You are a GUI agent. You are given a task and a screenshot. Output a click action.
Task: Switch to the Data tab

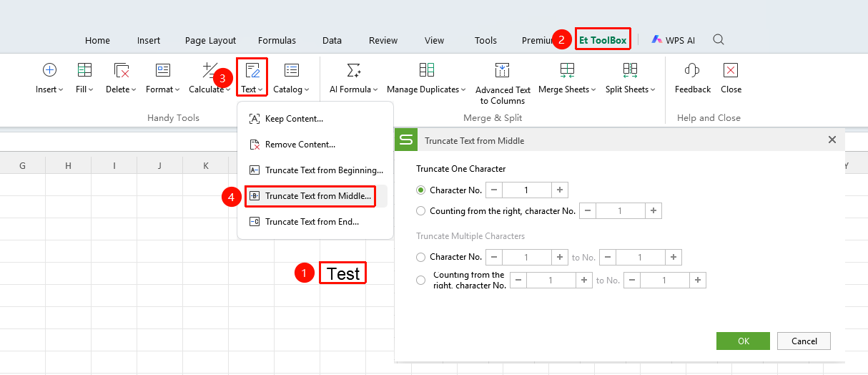click(x=332, y=40)
